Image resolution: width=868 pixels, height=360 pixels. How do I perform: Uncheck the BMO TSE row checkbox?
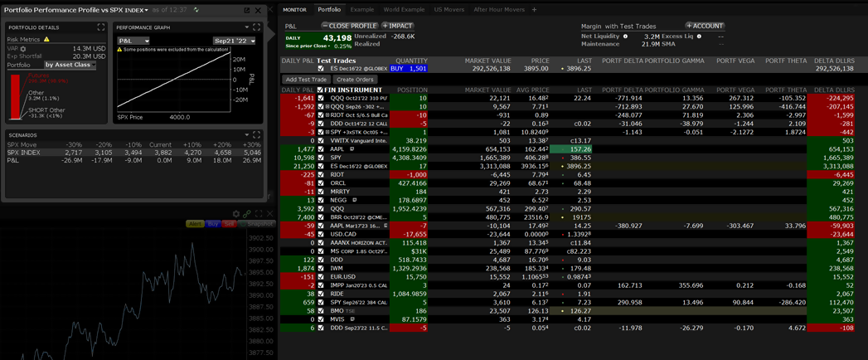point(321,311)
